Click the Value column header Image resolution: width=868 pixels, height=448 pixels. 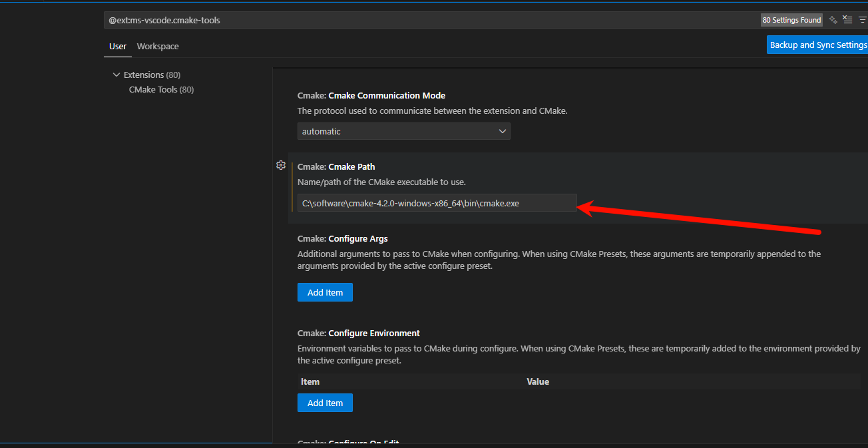538,381
